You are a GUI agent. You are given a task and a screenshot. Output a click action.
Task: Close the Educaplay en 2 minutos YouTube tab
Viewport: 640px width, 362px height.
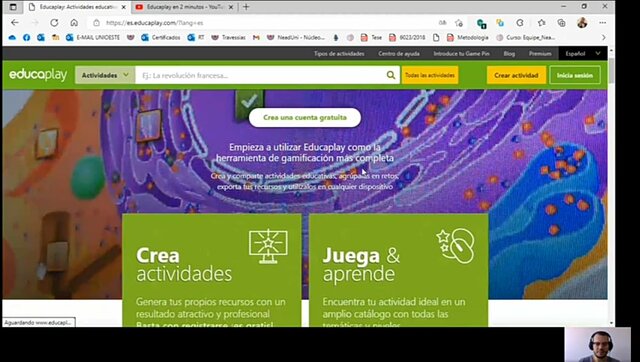[231, 7]
